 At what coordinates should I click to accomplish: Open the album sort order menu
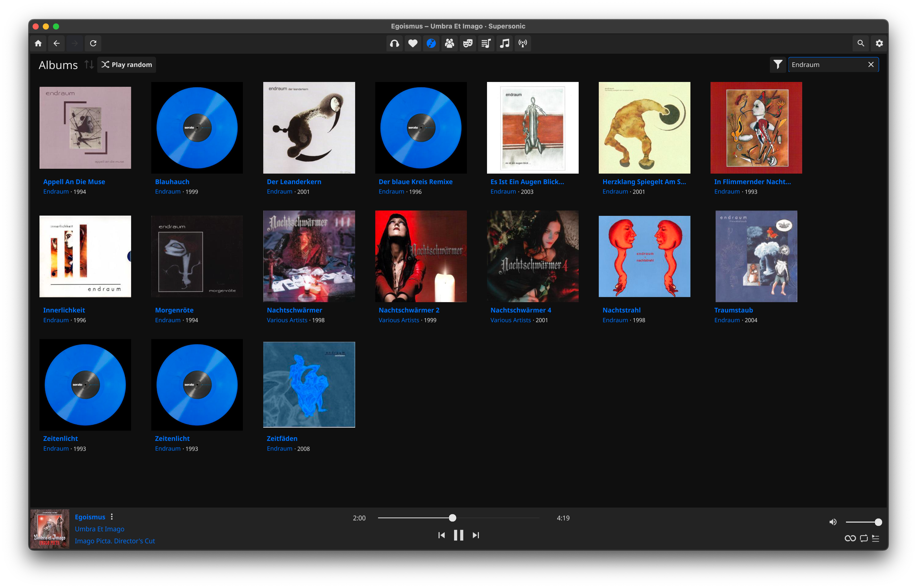tap(89, 65)
